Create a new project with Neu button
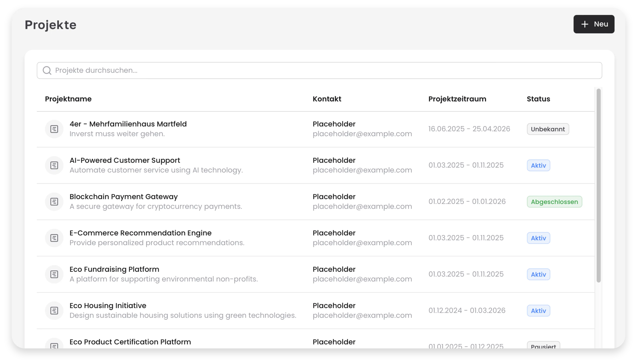Viewport: 637px width, 364px height. pos(594,24)
